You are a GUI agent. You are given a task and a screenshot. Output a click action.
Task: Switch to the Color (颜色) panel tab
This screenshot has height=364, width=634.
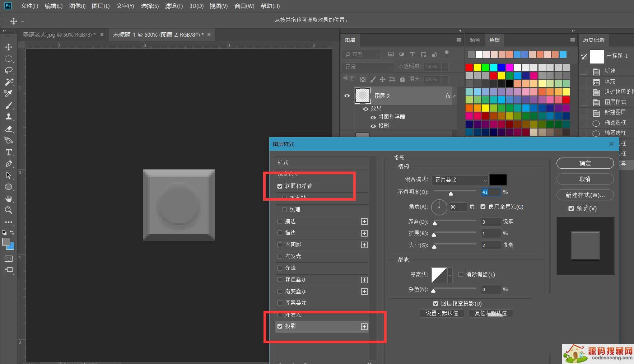click(475, 40)
